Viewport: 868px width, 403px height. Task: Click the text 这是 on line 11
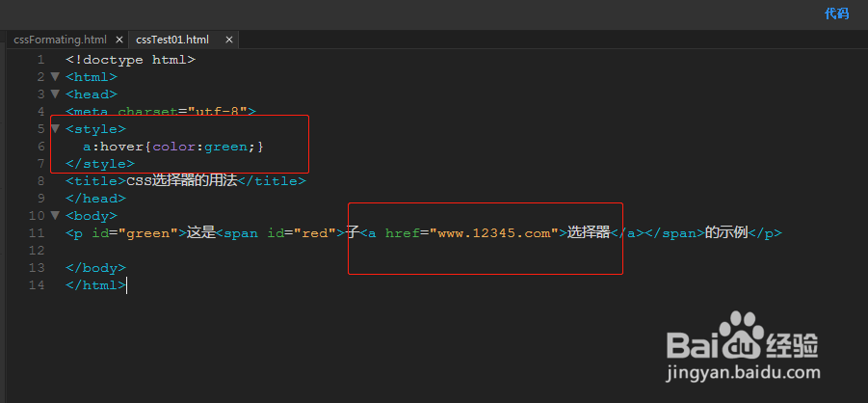pos(200,232)
